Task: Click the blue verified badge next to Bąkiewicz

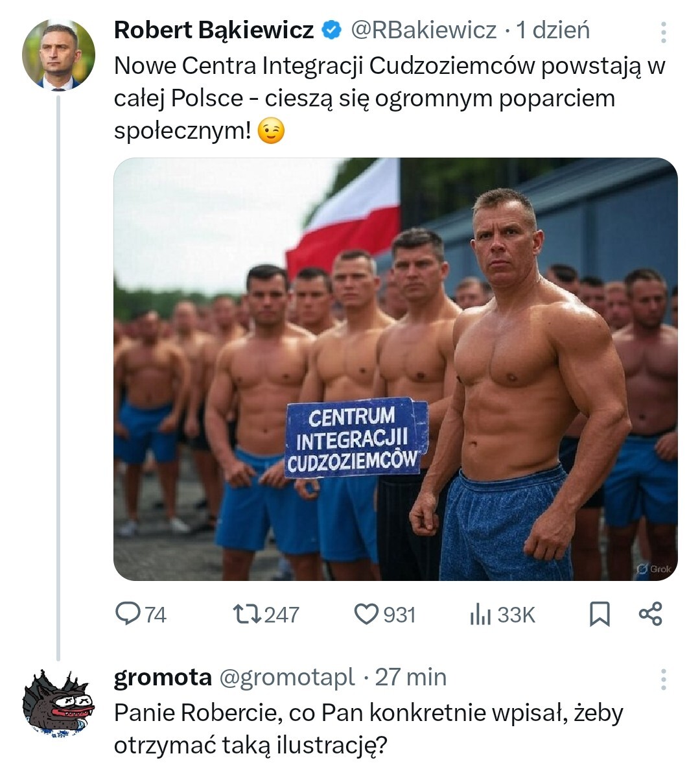Action: (331, 30)
